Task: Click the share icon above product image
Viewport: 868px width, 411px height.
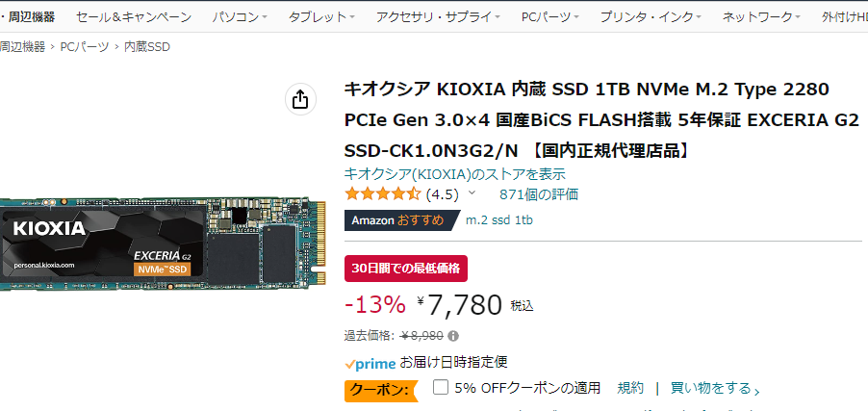Action: pos(299,99)
